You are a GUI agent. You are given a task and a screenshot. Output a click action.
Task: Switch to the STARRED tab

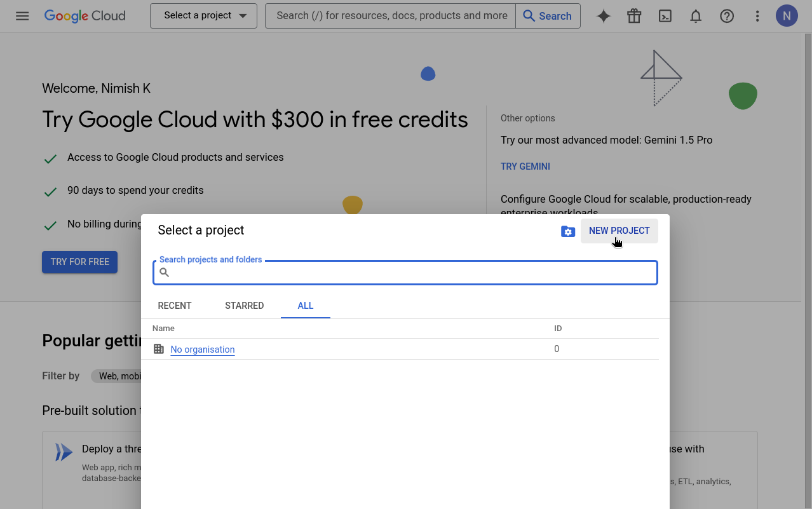click(244, 306)
